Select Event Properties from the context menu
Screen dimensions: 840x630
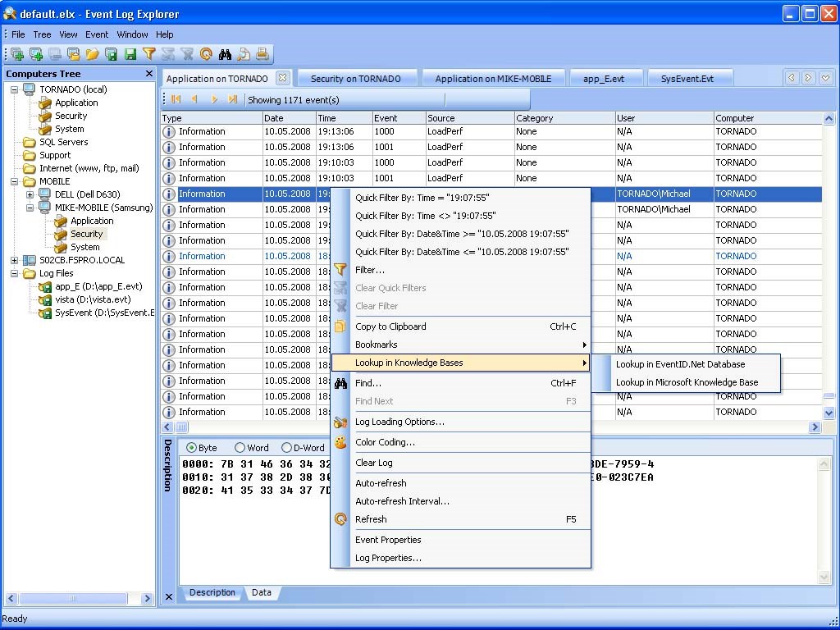pyautogui.click(x=388, y=540)
